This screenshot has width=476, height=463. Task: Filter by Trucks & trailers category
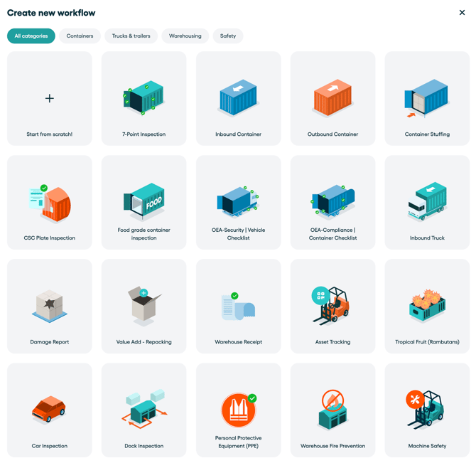[131, 36]
